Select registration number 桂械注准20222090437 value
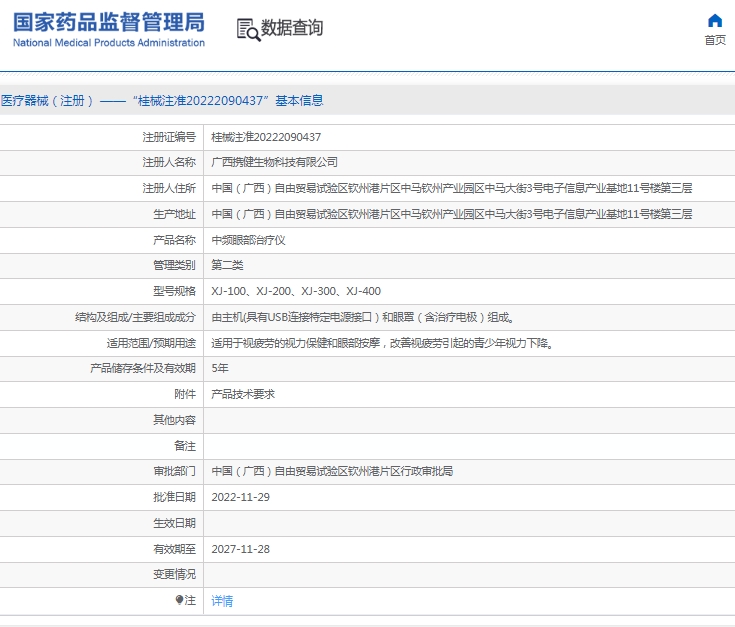This screenshot has height=627, width=735. click(266, 137)
